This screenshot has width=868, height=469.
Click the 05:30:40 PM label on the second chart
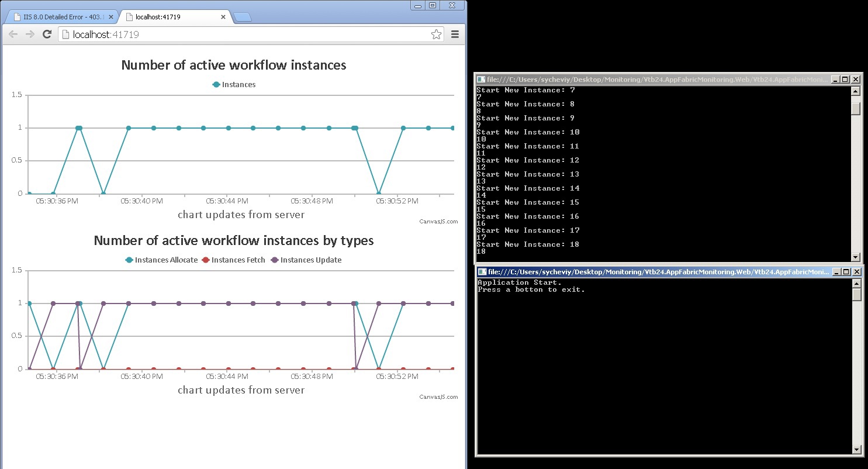141,376
